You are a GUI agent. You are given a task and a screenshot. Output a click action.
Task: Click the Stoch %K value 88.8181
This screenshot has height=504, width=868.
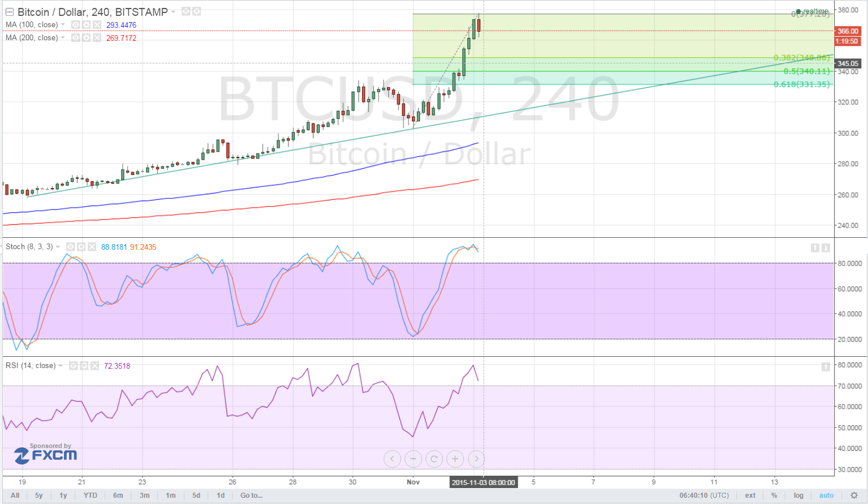pyautogui.click(x=114, y=247)
